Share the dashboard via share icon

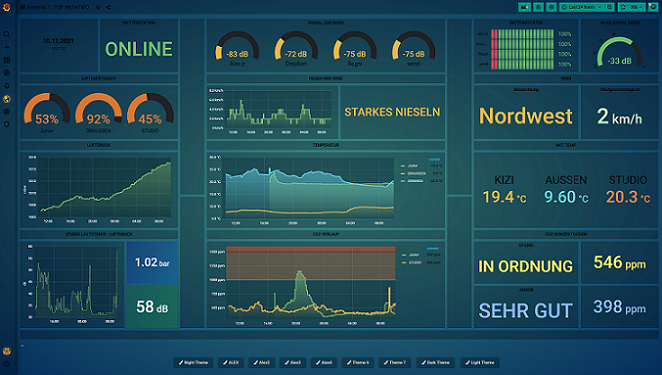tap(109, 7)
